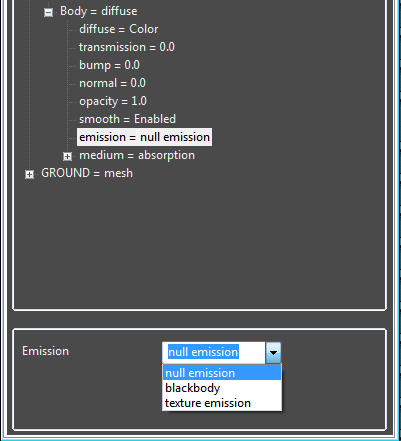Click the Emission label
Image resolution: width=401 pixels, height=441 pixels.
[45, 351]
